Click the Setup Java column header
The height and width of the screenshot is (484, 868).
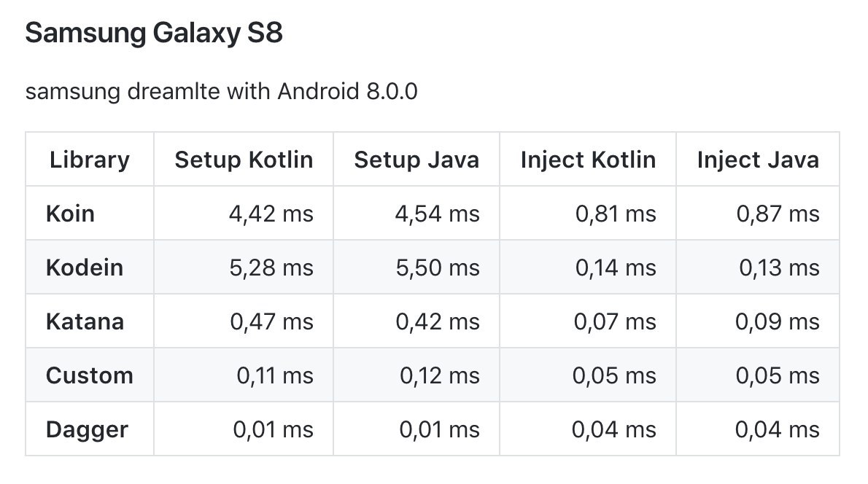[416, 160]
